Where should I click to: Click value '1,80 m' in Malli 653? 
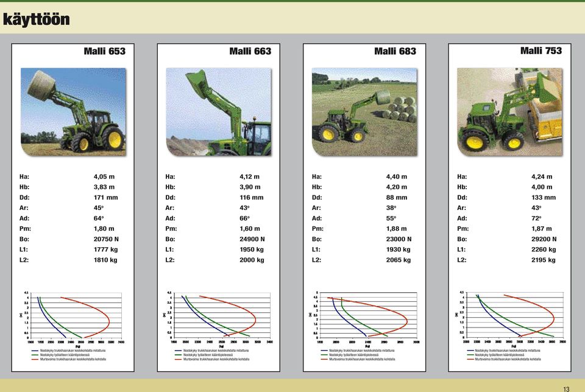point(104,229)
